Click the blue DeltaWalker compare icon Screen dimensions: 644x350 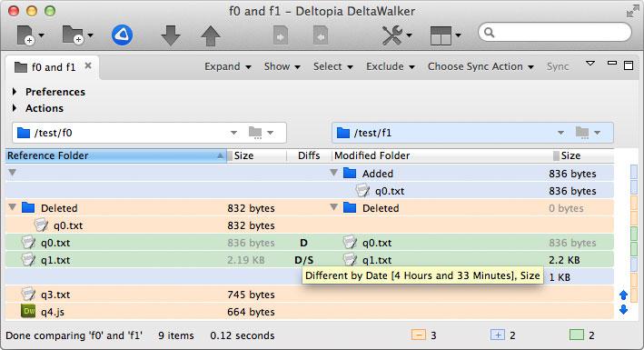click(x=122, y=35)
